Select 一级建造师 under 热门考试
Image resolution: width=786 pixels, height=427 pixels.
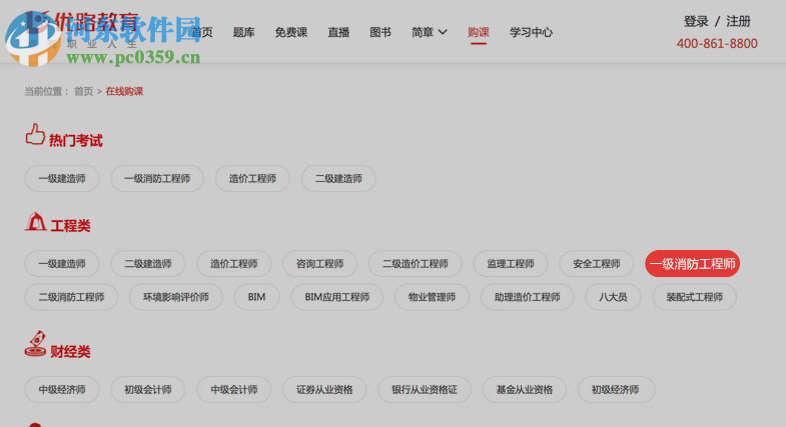click(62, 178)
